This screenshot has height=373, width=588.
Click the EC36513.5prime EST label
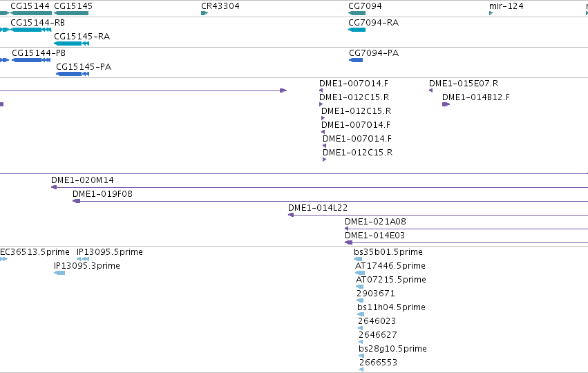[x=35, y=252]
